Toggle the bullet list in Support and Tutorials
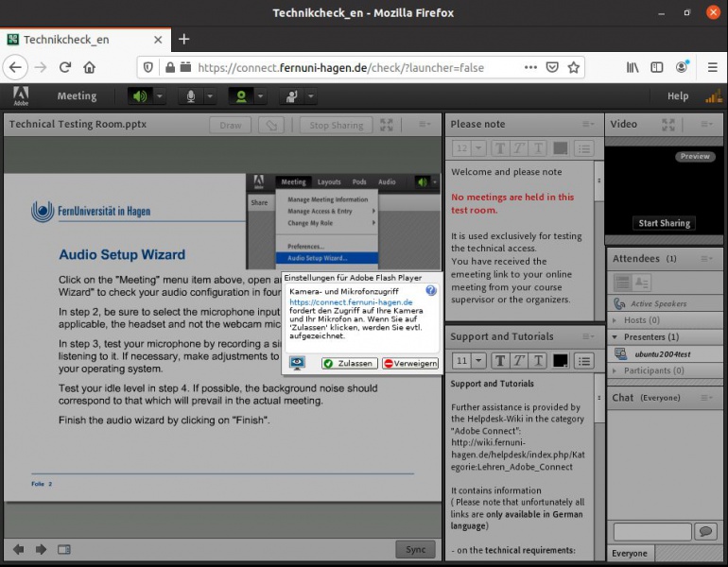 584,361
